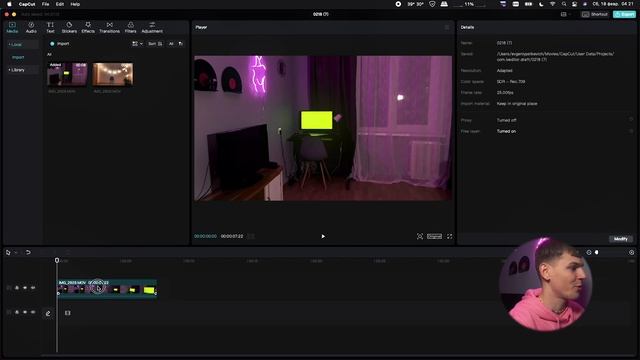
Task: Click the Wi-Fi icon in menu bar
Action: click(x=552, y=4)
